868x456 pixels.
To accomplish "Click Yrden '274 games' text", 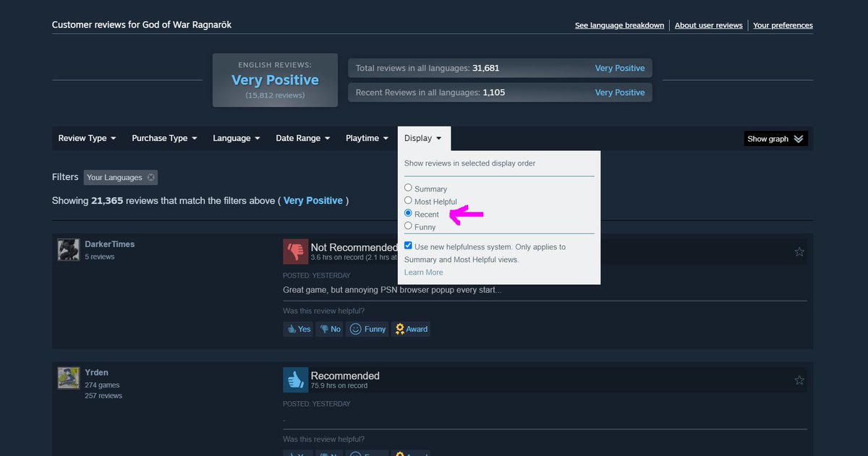I will [x=102, y=385].
